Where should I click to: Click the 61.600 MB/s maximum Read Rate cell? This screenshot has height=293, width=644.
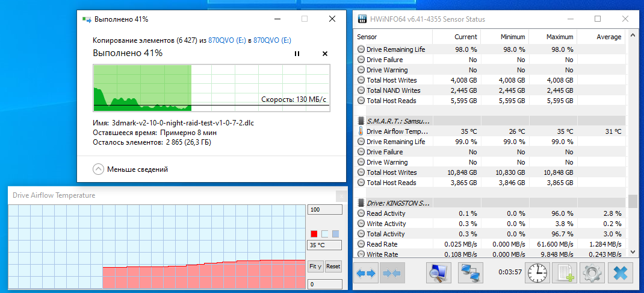click(553, 244)
